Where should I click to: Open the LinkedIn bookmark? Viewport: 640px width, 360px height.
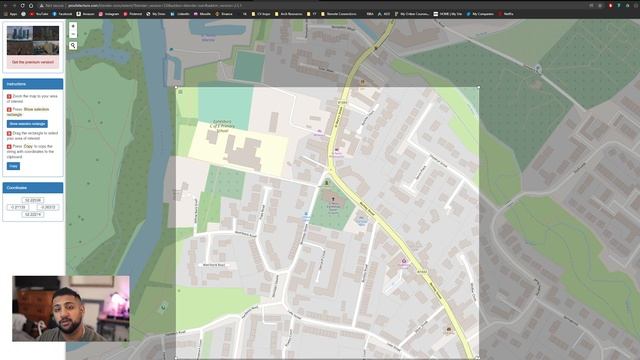[x=180, y=14]
